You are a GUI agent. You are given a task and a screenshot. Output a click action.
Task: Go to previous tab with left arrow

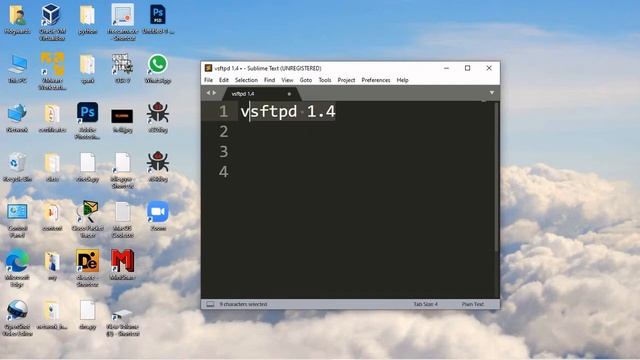coord(208,93)
